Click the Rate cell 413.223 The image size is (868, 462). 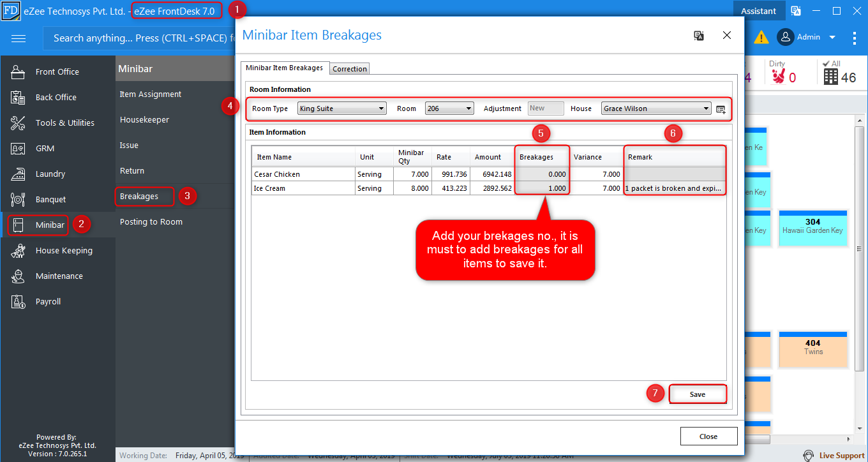click(451, 188)
